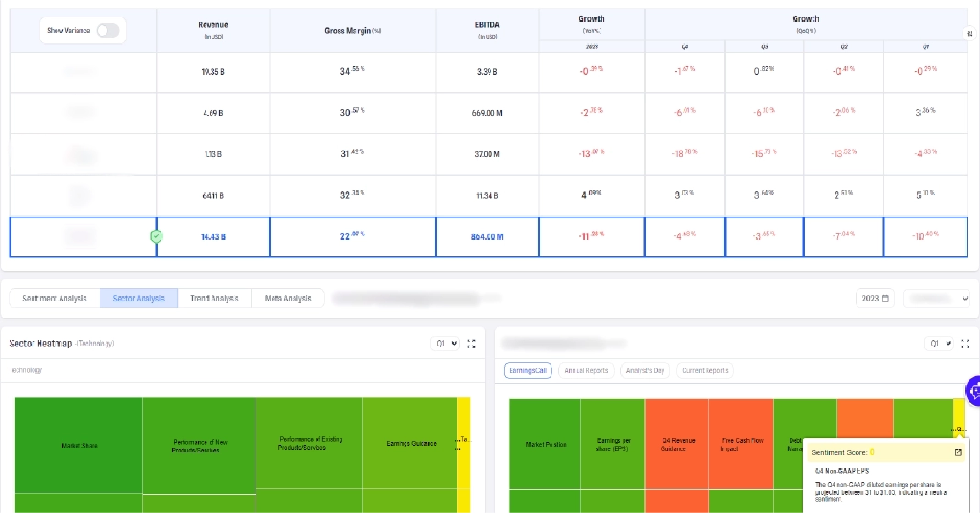Go to the Meta Analysis tab
The height and width of the screenshot is (513, 980).
click(x=288, y=298)
